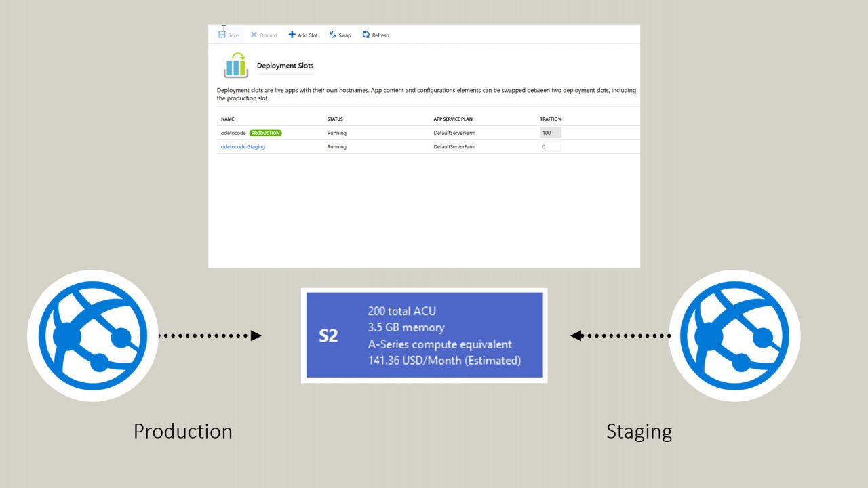Click the S2 pricing tier card
Viewport: 868px width, 488px height.
(x=425, y=335)
